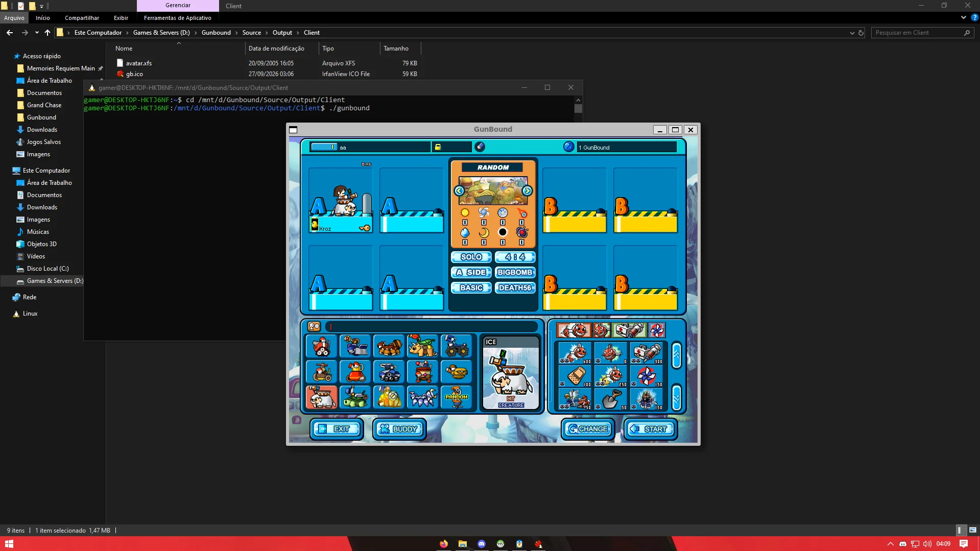Image resolution: width=980 pixels, height=551 pixels.
Task: Click the item list scroll-down arrow
Action: pyautogui.click(x=677, y=397)
